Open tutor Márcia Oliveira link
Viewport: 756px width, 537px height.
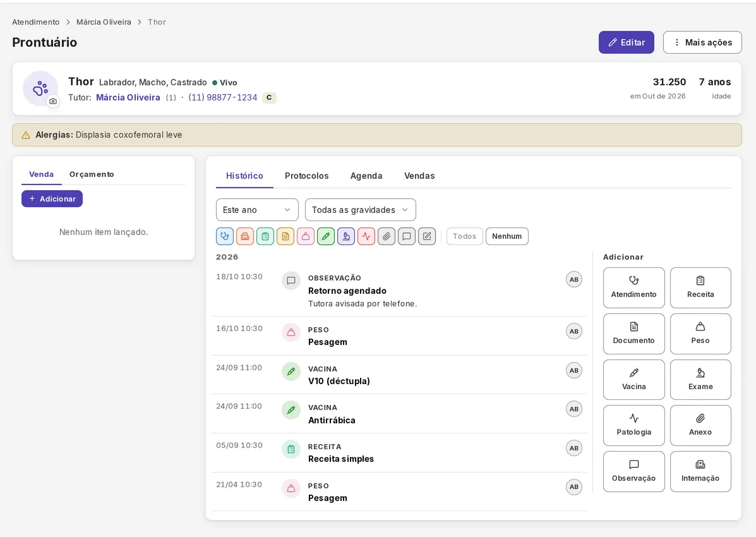click(x=128, y=97)
